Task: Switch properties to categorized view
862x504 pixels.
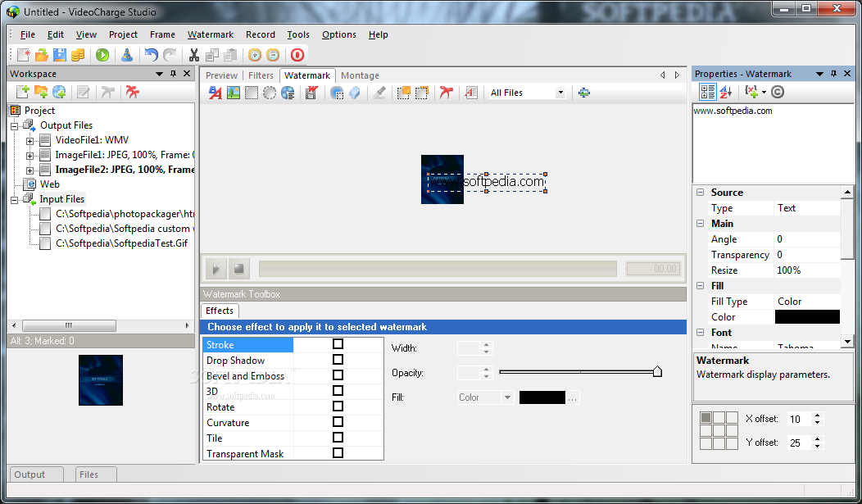Action: coord(707,92)
